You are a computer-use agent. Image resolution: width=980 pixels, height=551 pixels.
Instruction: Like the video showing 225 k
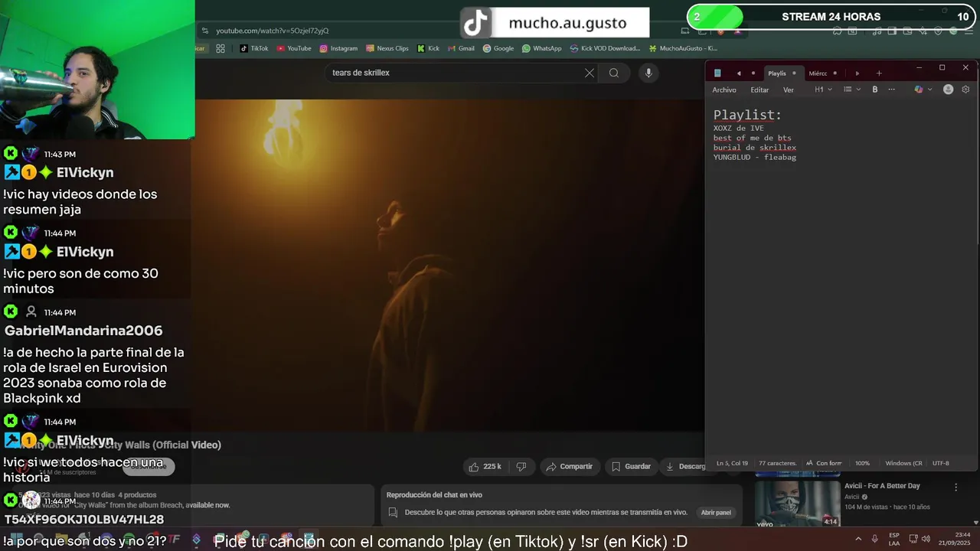point(485,466)
